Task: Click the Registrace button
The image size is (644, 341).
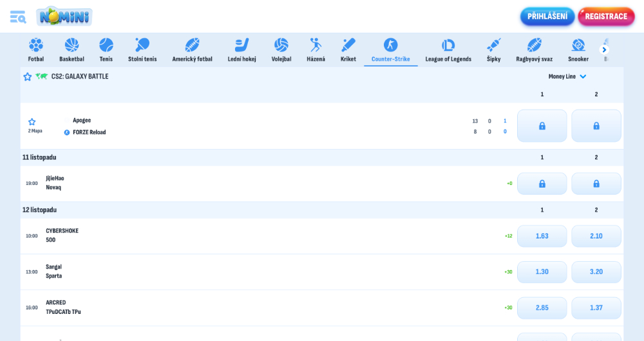Action: click(606, 17)
